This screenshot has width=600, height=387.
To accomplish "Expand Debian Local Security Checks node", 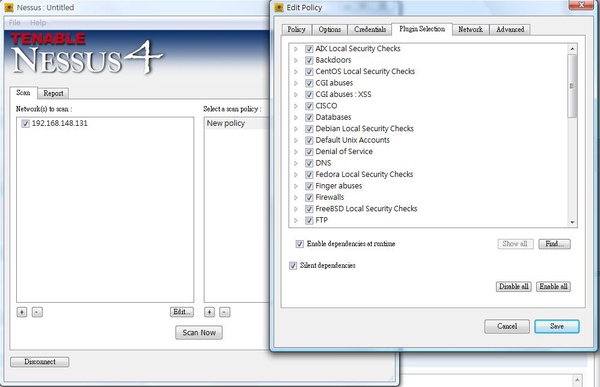I will (296, 129).
